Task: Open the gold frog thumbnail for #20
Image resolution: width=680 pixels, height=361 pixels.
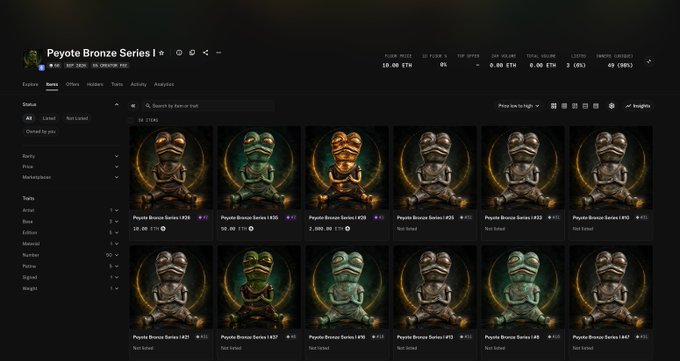Action: [347, 167]
